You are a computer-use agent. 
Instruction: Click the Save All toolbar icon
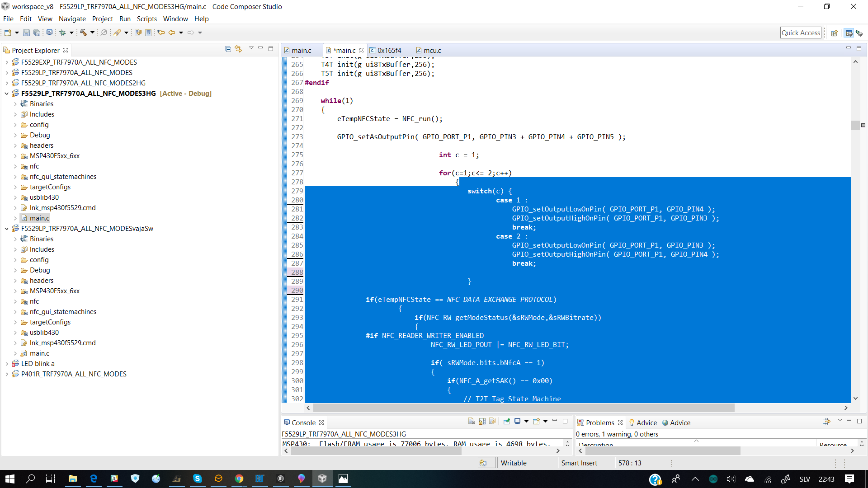(x=37, y=33)
